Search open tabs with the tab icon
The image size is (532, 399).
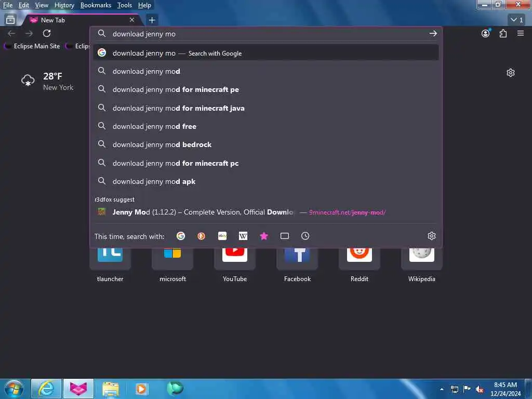pyautogui.click(x=285, y=236)
